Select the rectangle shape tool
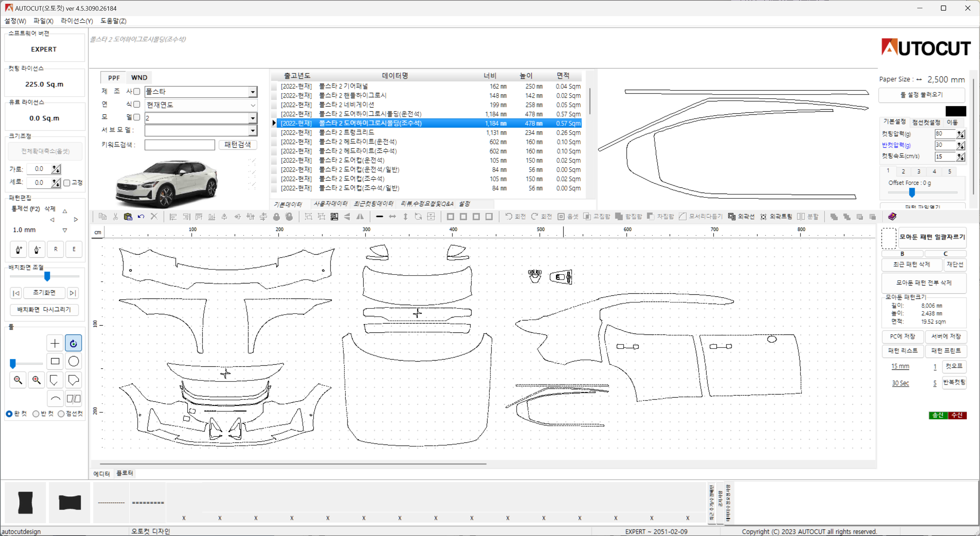980x536 pixels. point(55,362)
